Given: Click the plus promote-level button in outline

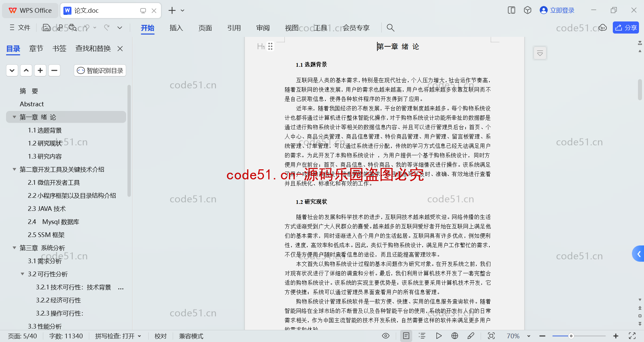Looking at the screenshot, I should (40, 70).
